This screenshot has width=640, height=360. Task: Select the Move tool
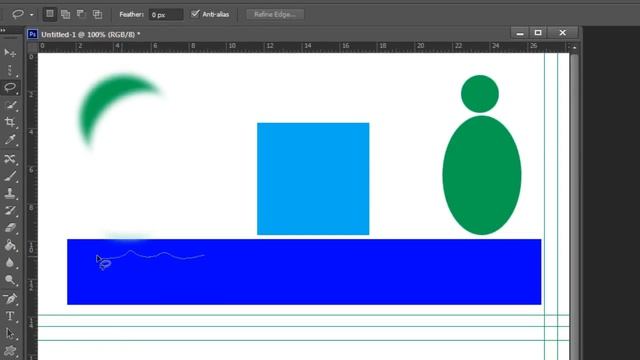coord(10,53)
